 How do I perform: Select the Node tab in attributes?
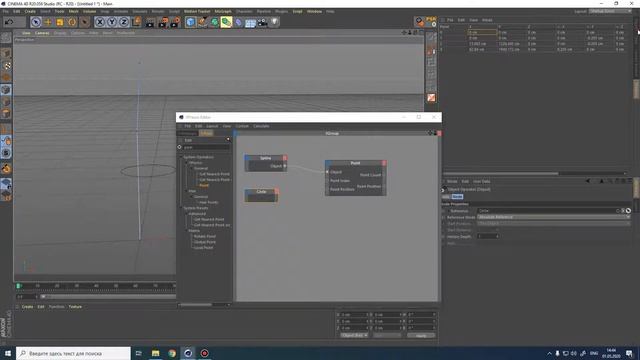tap(457, 197)
